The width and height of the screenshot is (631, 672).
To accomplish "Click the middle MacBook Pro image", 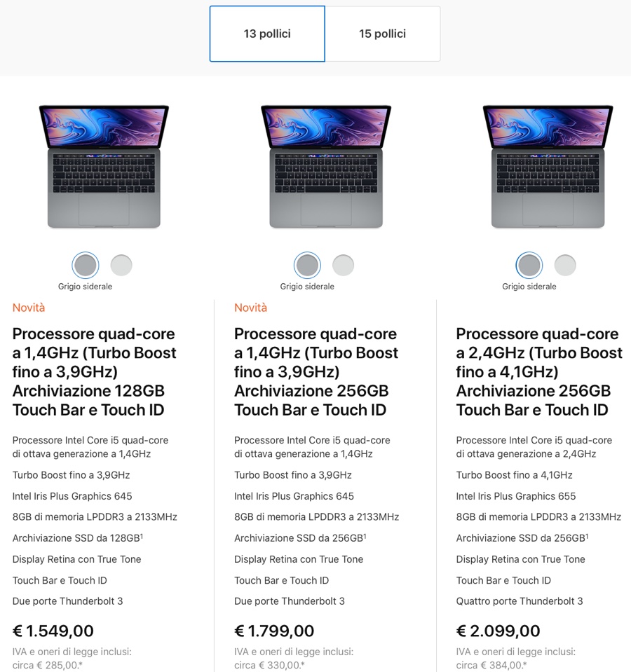I will coord(326,167).
